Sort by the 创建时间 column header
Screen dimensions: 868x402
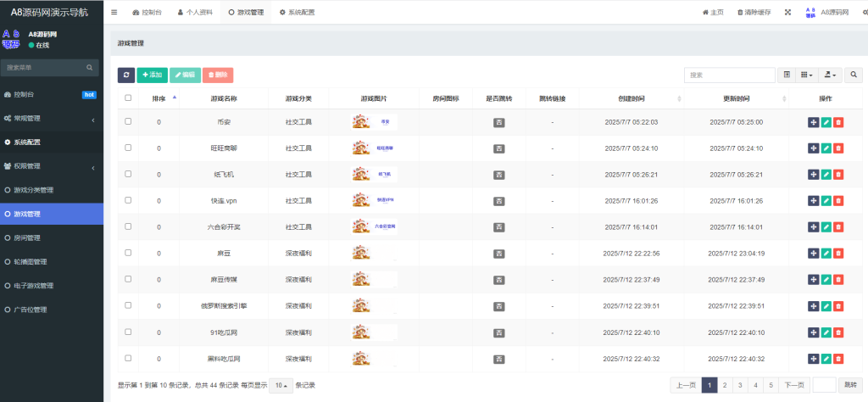[x=631, y=98]
